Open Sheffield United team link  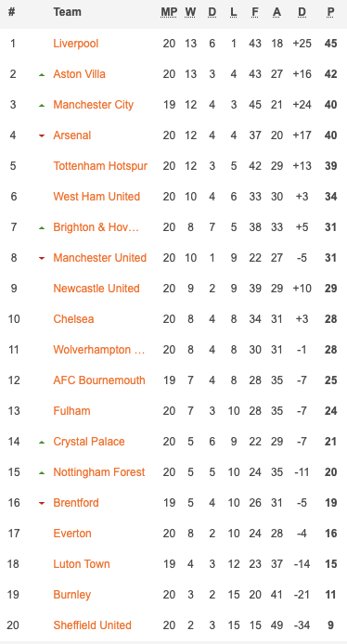click(93, 625)
